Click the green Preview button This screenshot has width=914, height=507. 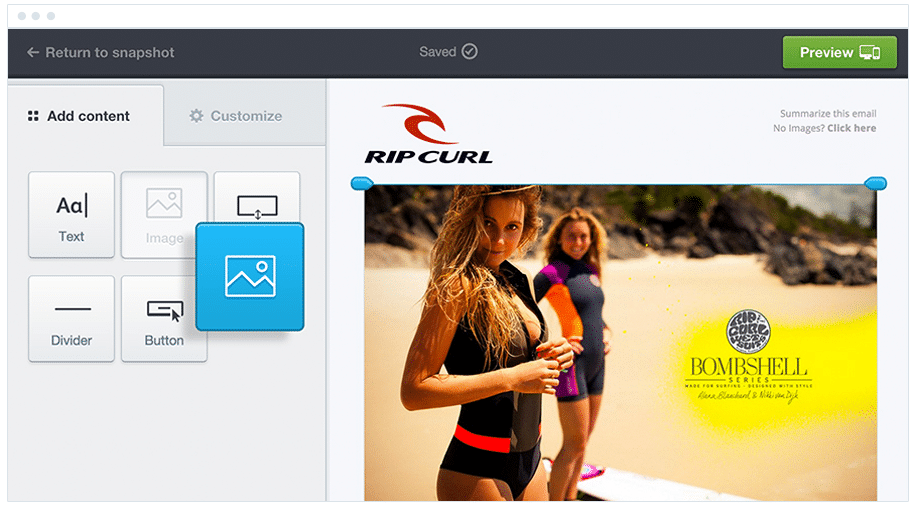[x=839, y=52]
